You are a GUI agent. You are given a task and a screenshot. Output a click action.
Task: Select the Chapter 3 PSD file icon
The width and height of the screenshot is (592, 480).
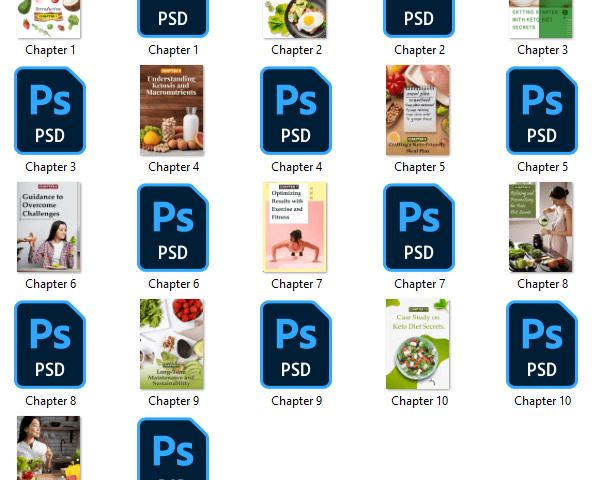coord(50,110)
